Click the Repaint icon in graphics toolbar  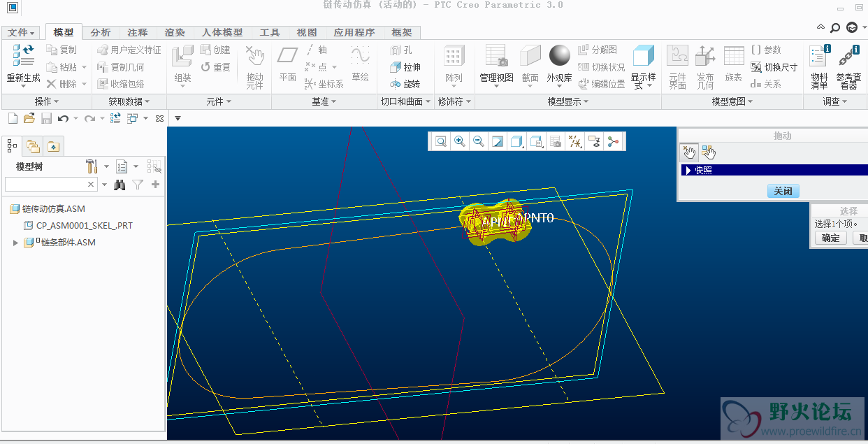[x=498, y=142]
